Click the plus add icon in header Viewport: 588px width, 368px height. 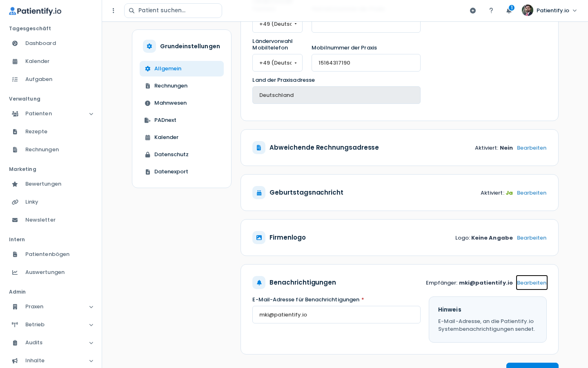[x=473, y=11]
